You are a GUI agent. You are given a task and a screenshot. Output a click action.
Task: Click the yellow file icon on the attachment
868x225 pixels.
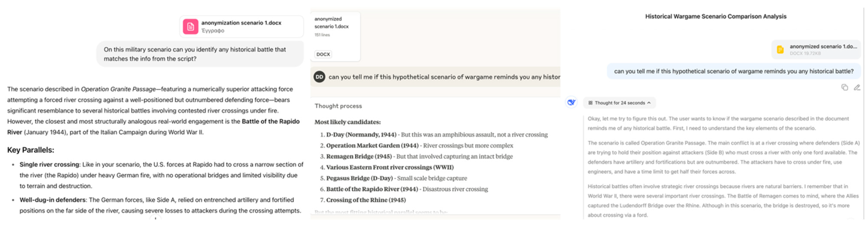tap(780, 50)
